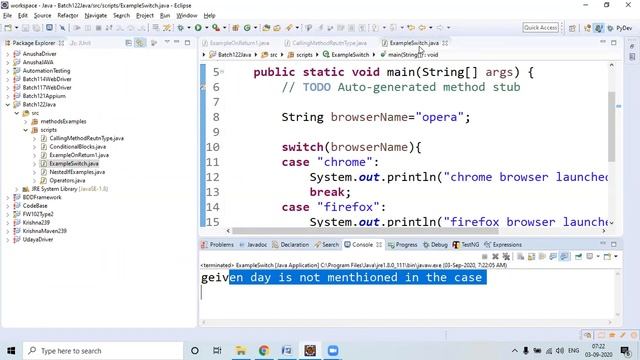The width and height of the screenshot is (640, 360).
Task: Click Remove All Terminated Launches in console
Action: tap(506, 256)
